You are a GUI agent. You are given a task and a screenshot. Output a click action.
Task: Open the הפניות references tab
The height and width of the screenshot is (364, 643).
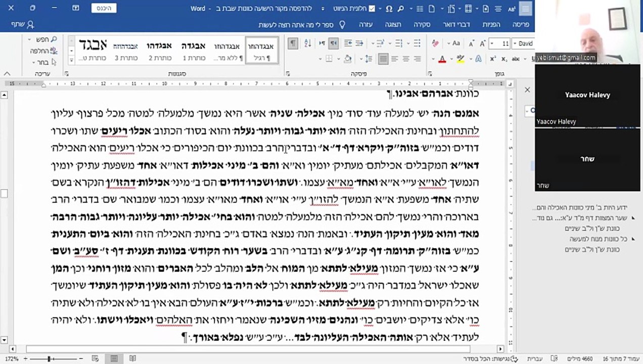pyautogui.click(x=491, y=25)
